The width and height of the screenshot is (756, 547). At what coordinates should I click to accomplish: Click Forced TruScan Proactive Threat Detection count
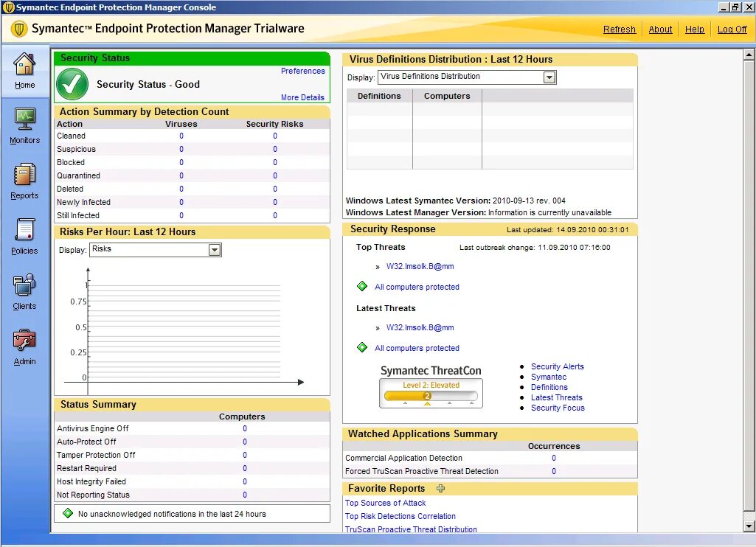pyautogui.click(x=553, y=471)
